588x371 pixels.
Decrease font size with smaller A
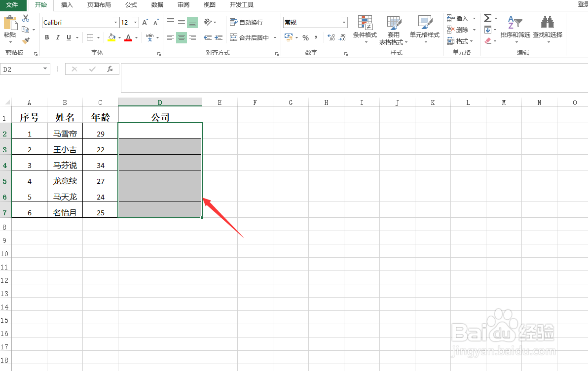click(x=156, y=23)
